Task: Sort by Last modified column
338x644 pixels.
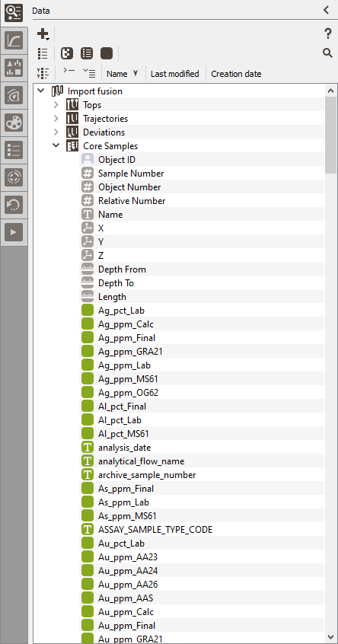Action: pos(175,74)
